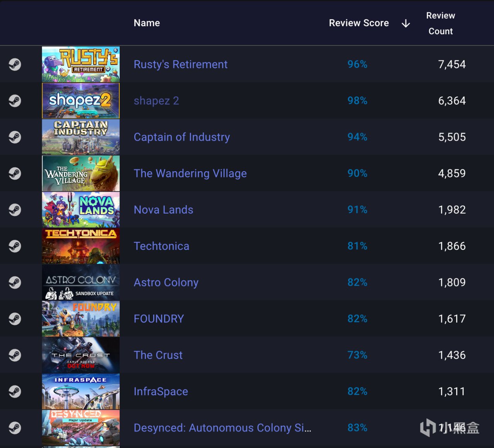The height and width of the screenshot is (448, 494).
Task: Click the 94% score for Captain of Industry
Action: pyautogui.click(x=357, y=137)
